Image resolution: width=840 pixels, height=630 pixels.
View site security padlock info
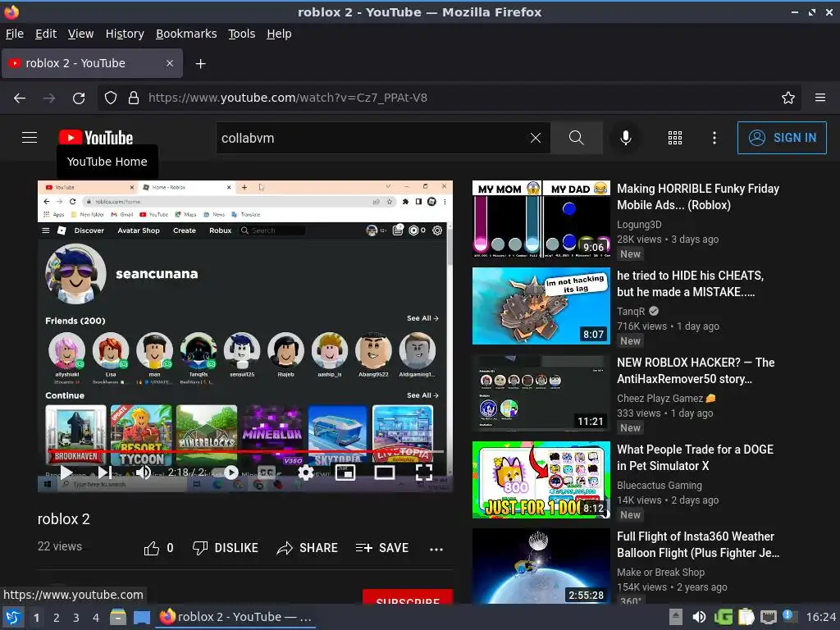point(134,98)
